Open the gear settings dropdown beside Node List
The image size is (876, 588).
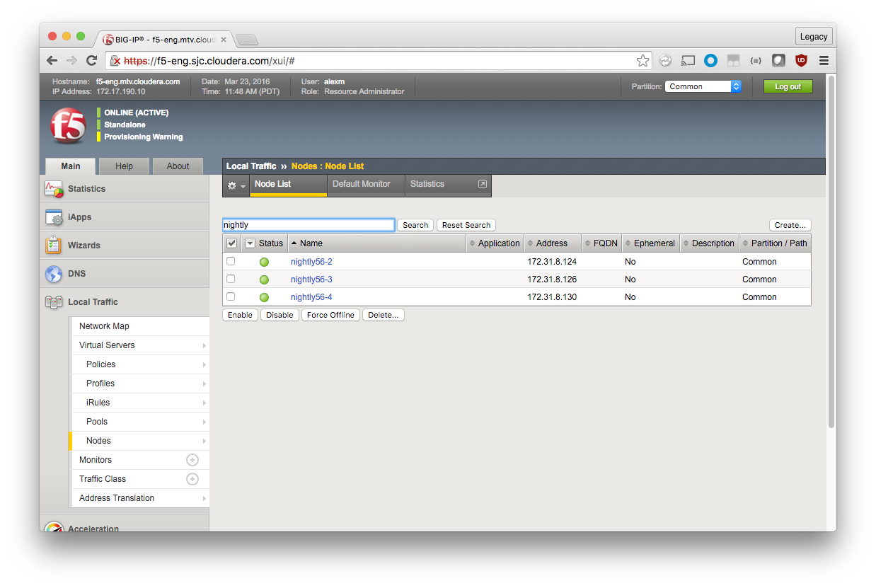(236, 185)
